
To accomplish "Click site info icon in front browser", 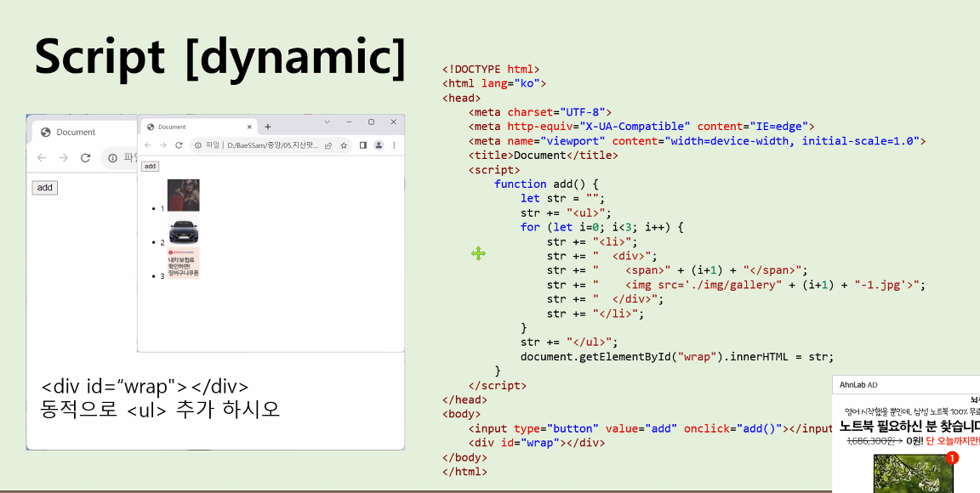I will pos(198,145).
